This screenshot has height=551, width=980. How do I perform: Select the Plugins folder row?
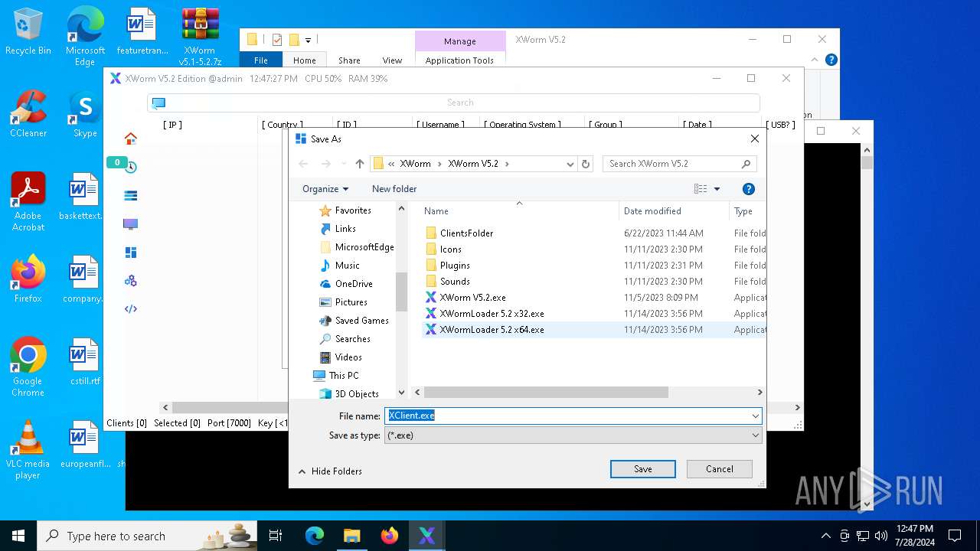(x=455, y=266)
